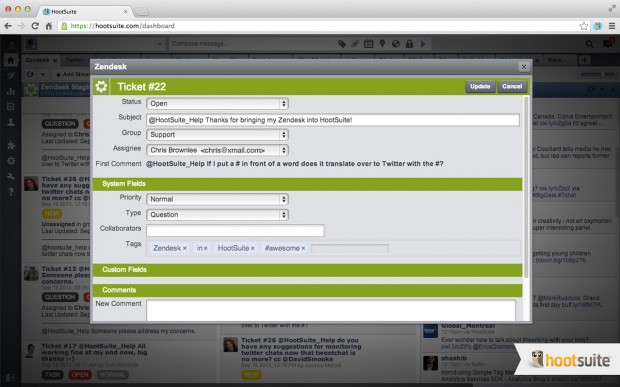The image size is (620, 387).
Task: Select the HootSuite browser tab
Action: click(86, 11)
